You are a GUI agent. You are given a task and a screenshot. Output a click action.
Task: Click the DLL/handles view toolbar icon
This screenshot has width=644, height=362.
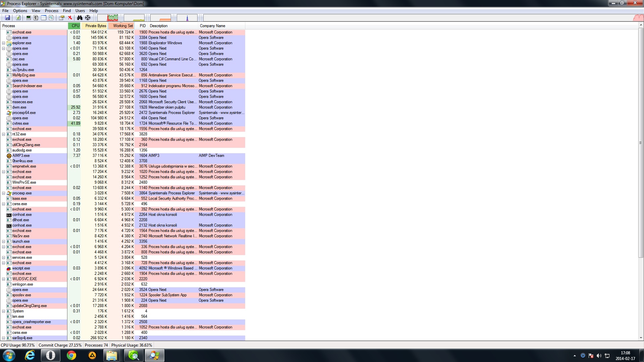coord(51,18)
